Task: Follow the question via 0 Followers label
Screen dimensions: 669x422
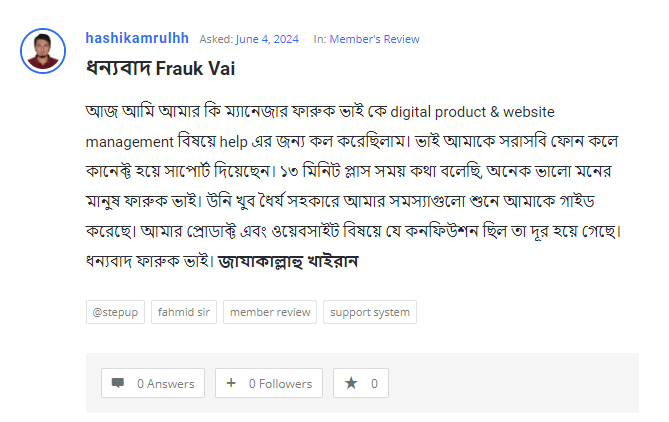Action: click(280, 383)
